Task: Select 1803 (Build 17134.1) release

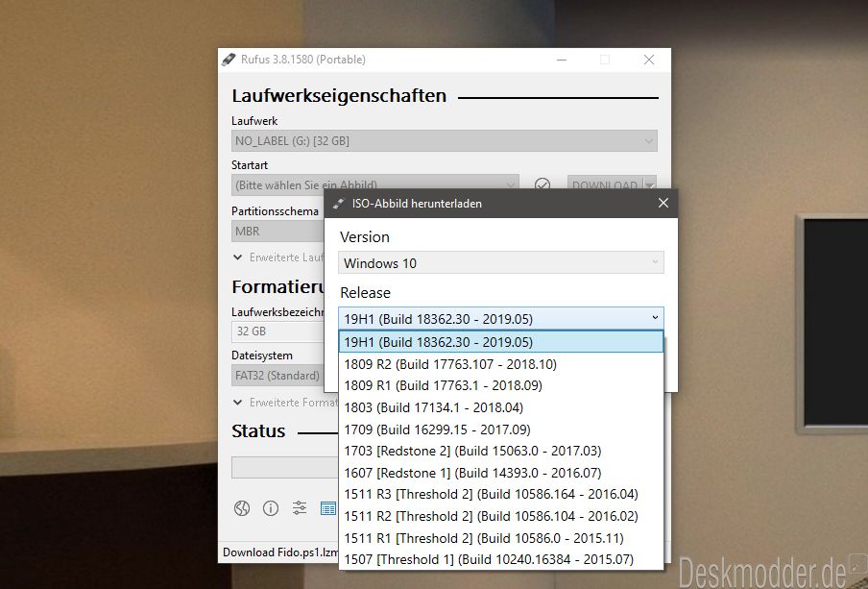Action: pyautogui.click(x=501, y=407)
